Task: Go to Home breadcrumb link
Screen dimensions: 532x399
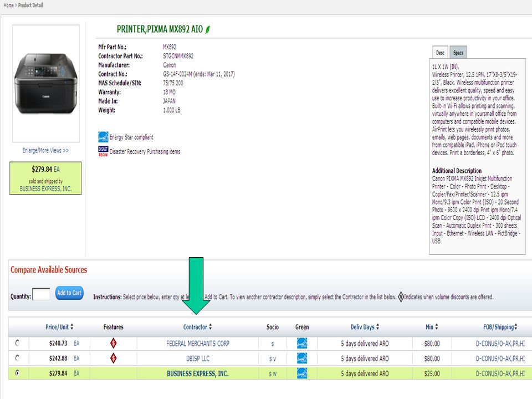Action: coord(8,5)
